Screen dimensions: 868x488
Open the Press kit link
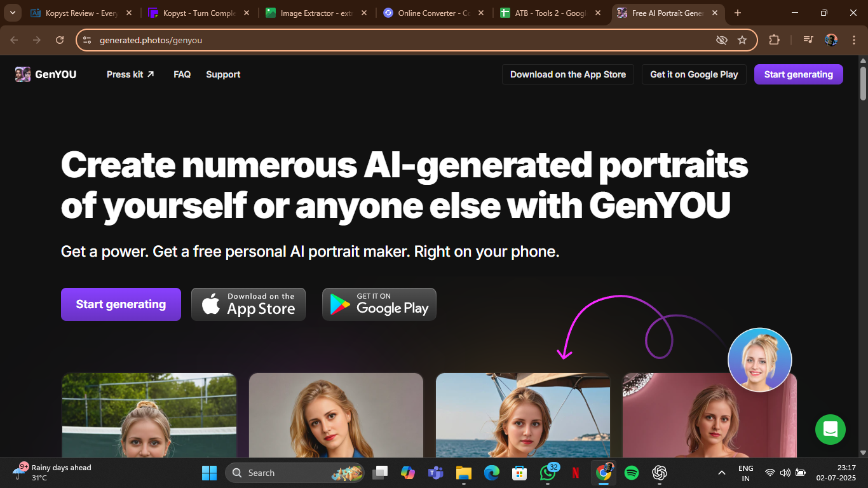click(x=130, y=74)
